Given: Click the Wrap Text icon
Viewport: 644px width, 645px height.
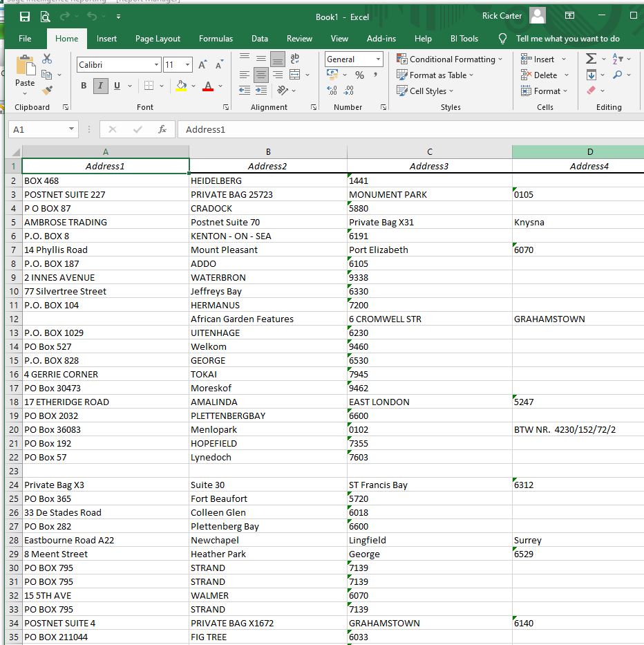Looking at the screenshot, I should coord(295,59).
